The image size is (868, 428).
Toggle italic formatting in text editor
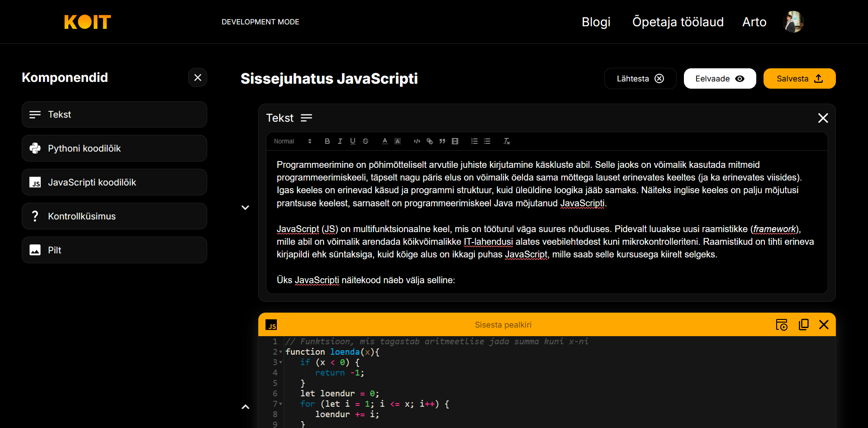tap(340, 141)
